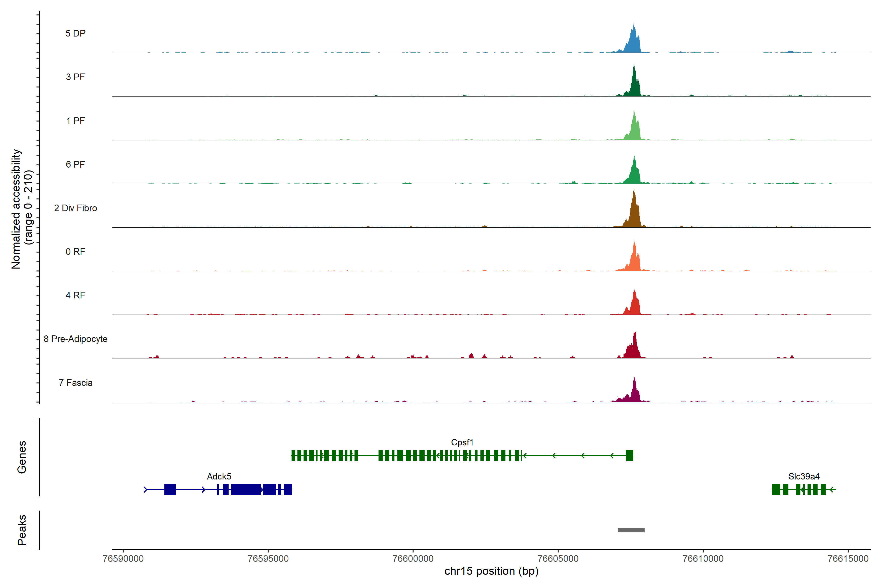Click the gray peak bar in Peaks track
The height and width of the screenshot is (588, 882).
631,530
